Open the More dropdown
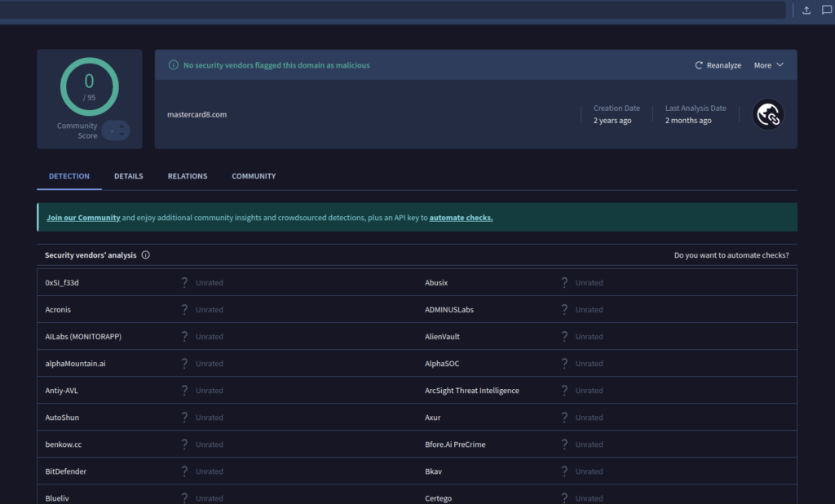Viewport: 835px width, 504px height. 767,64
